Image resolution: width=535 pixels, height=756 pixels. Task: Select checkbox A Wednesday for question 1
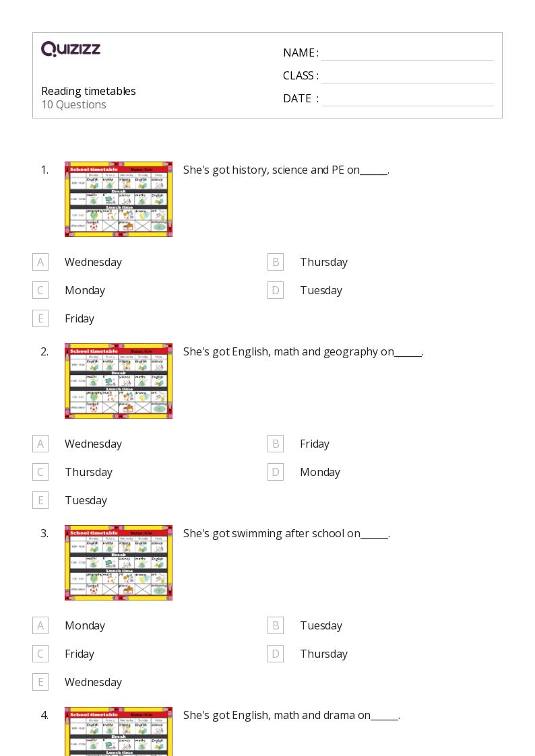[40, 262]
